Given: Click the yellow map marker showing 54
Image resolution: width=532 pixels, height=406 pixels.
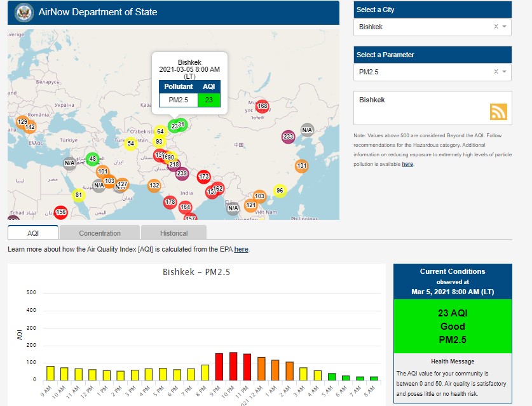Looking at the screenshot, I should click(130, 144).
